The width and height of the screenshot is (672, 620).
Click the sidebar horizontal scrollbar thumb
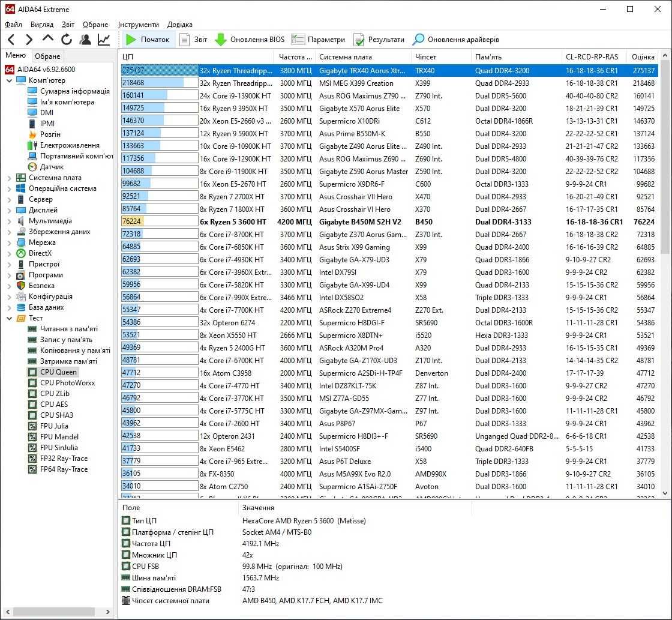pyautogui.click(x=55, y=612)
